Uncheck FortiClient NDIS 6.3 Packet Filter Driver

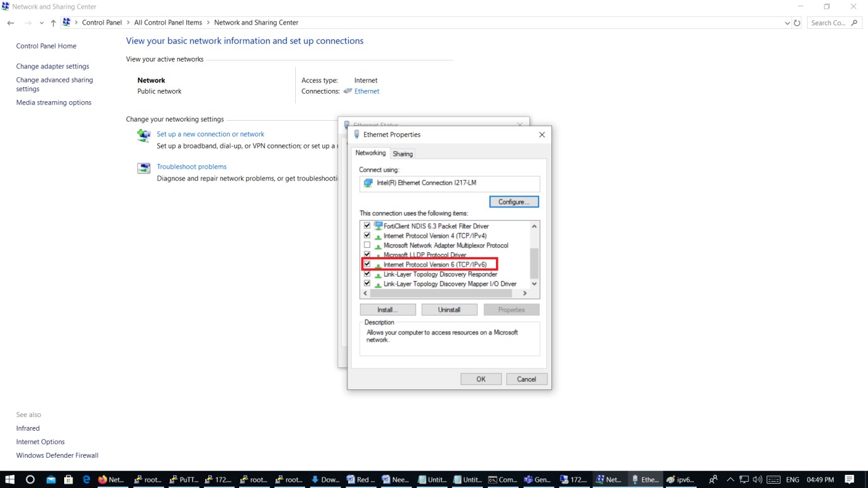(367, 226)
